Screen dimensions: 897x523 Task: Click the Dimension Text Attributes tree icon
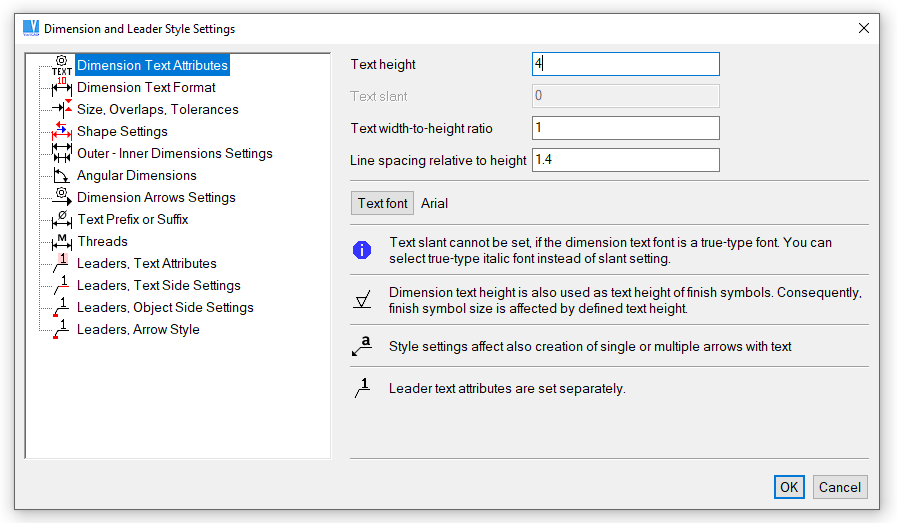click(x=62, y=66)
